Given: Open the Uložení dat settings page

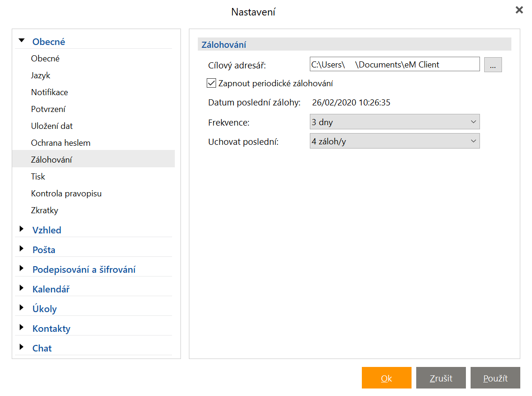Looking at the screenshot, I should 52,126.
